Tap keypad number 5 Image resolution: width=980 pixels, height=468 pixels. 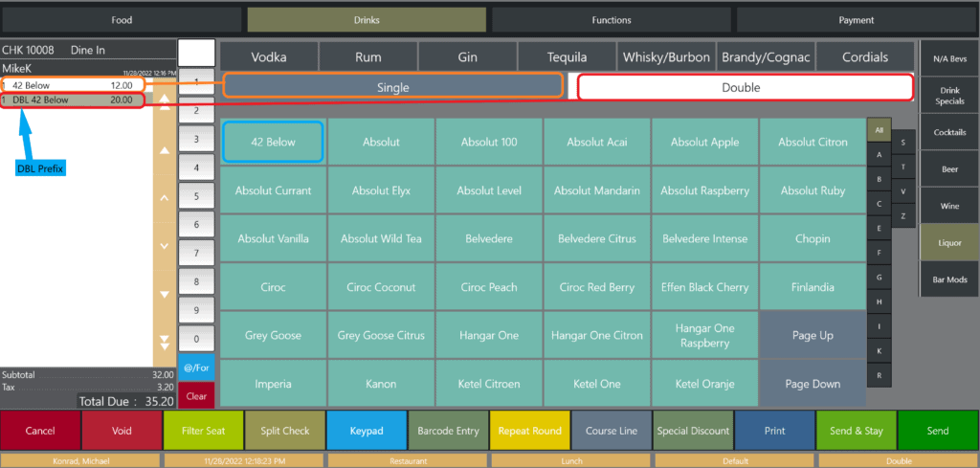196,196
